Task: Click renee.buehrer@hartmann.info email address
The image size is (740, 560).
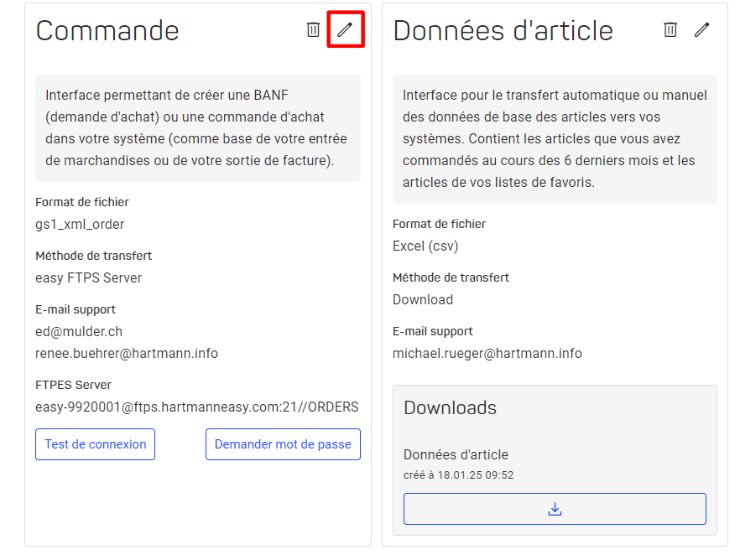Action: [127, 354]
